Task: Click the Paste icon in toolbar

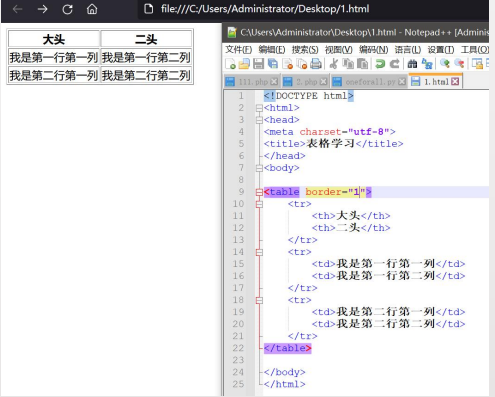Action: click(362, 63)
